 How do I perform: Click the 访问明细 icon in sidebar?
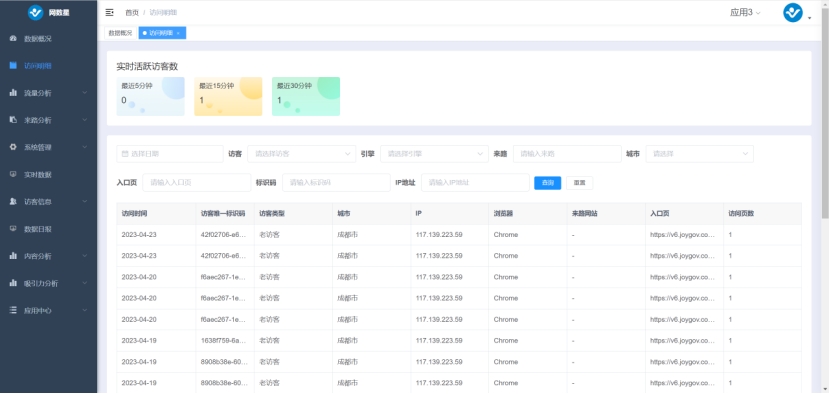click(x=13, y=66)
